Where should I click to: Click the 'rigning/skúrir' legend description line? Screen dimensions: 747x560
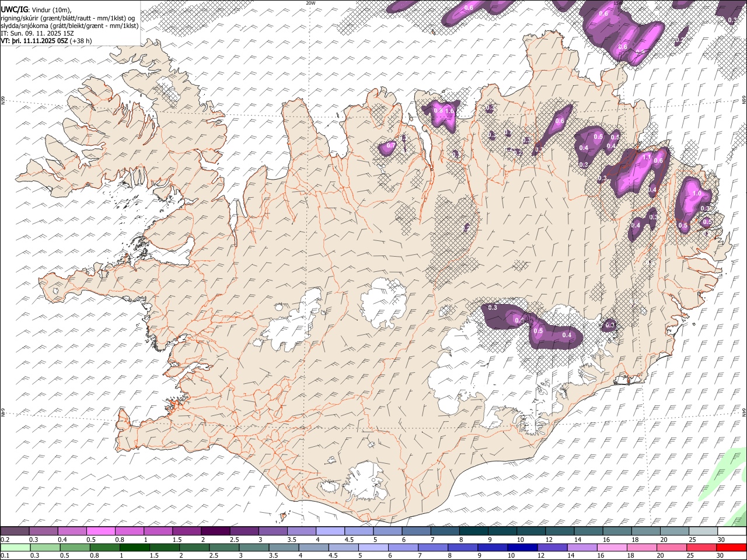click(x=68, y=17)
